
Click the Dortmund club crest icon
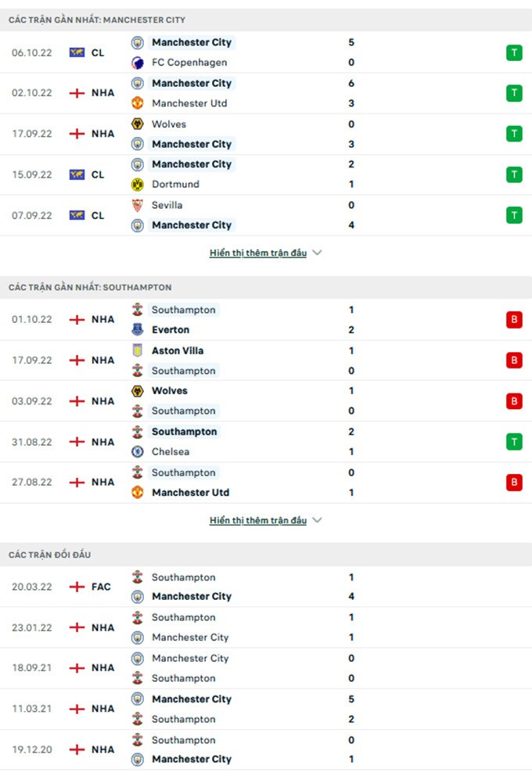click(x=138, y=185)
